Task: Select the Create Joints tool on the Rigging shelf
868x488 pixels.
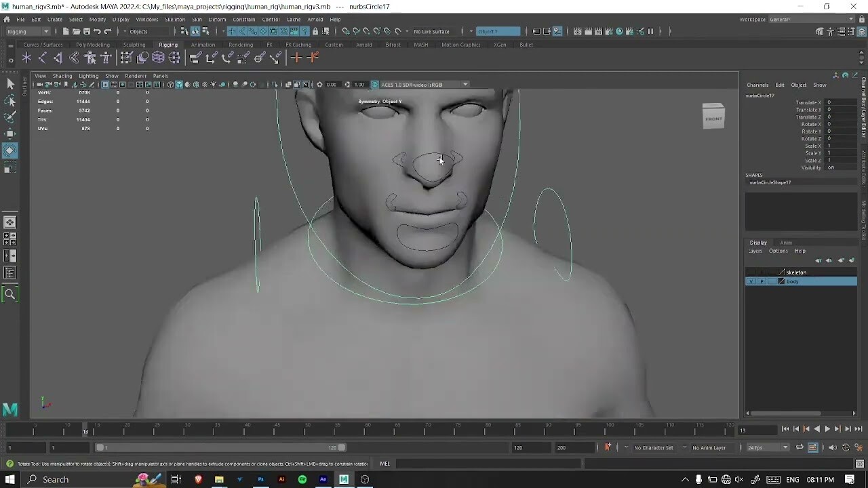Action: pos(26,58)
